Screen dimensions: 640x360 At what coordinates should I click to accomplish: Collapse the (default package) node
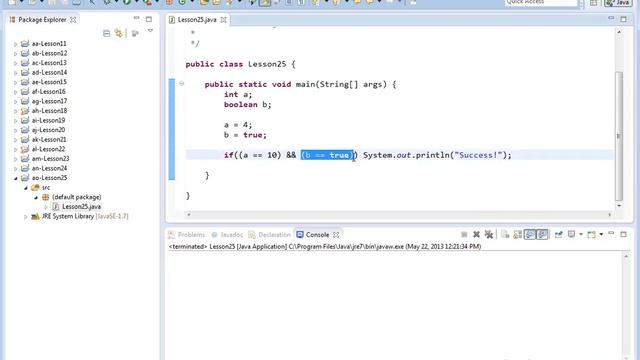(36, 197)
